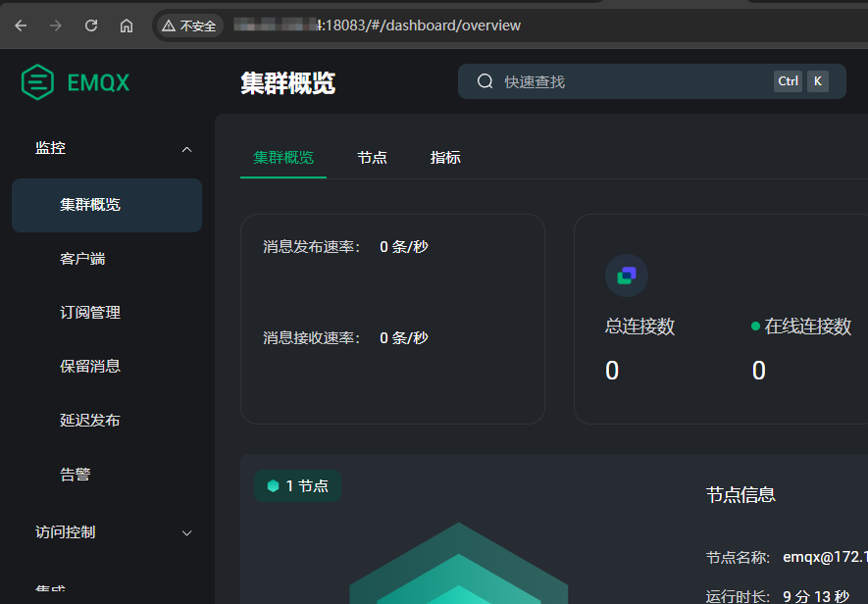The height and width of the screenshot is (604, 868).
Task: Go to 保留消息 page
Action: [x=90, y=366]
